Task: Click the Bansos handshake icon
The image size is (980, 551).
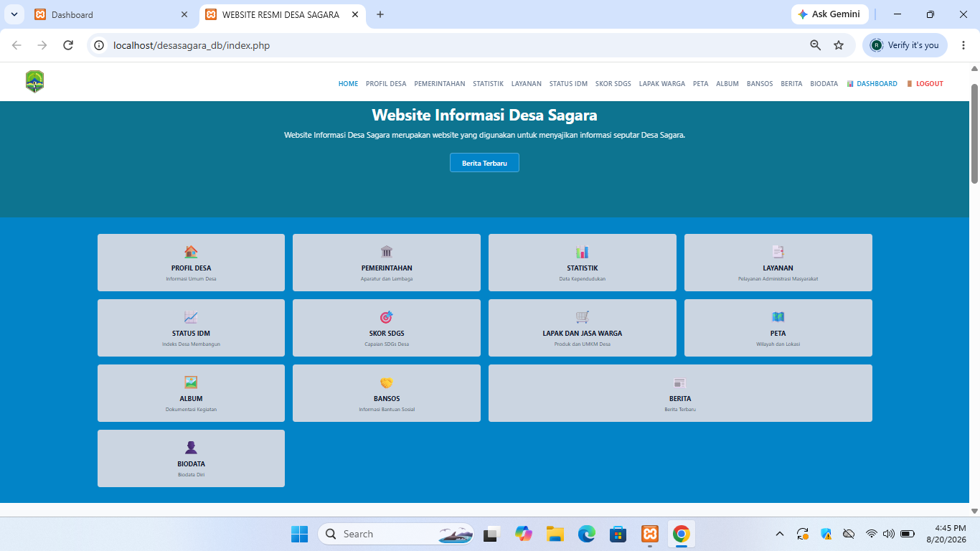Action: point(387,382)
